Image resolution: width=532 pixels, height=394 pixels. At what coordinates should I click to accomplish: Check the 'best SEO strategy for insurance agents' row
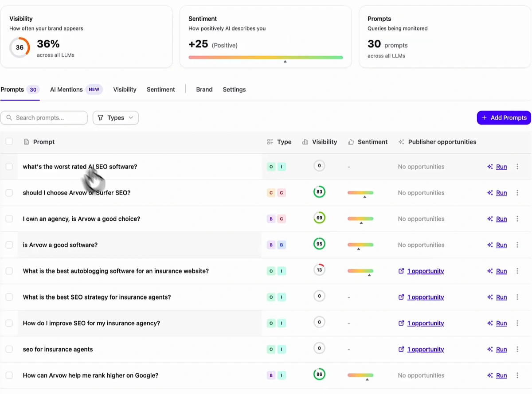pyautogui.click(x=9, y=297)
